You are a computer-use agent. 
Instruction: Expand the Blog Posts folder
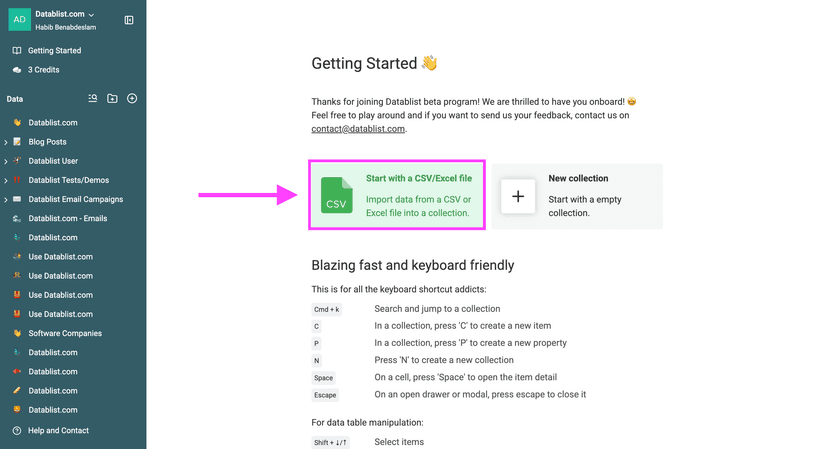[6, 142]
